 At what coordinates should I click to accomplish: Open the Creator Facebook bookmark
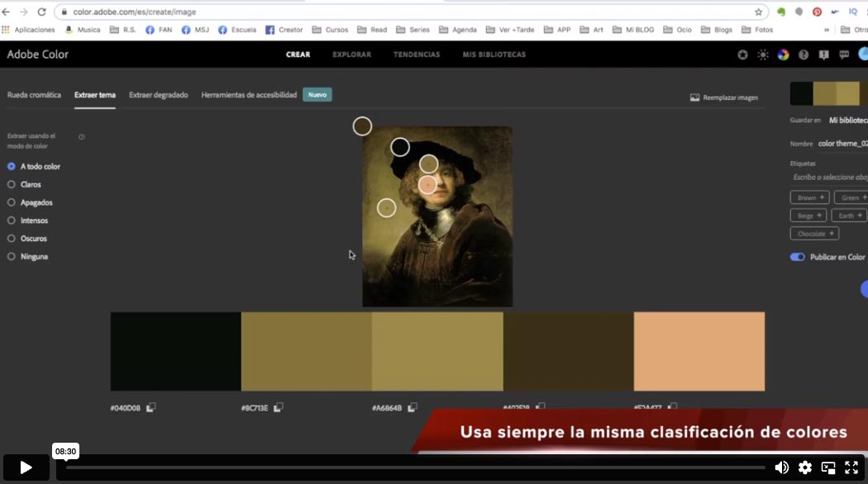(x=284, y=30)
